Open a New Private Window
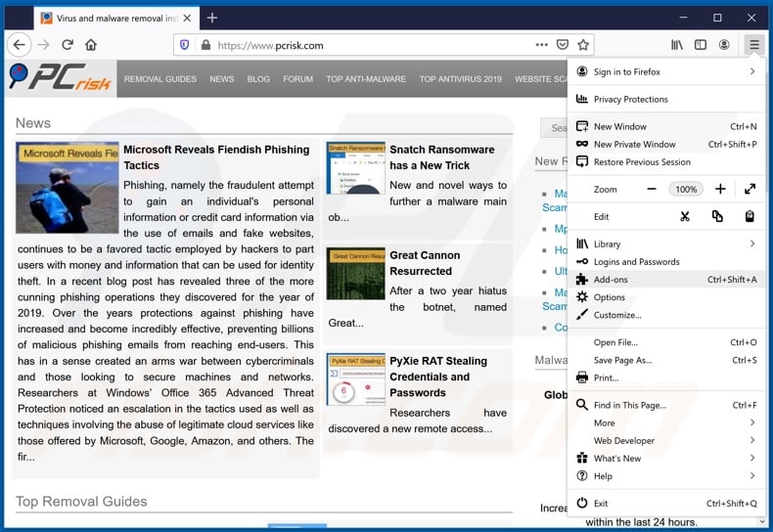Image resolution: width=773 pixels, height=532 pixels. coord(666,145)
